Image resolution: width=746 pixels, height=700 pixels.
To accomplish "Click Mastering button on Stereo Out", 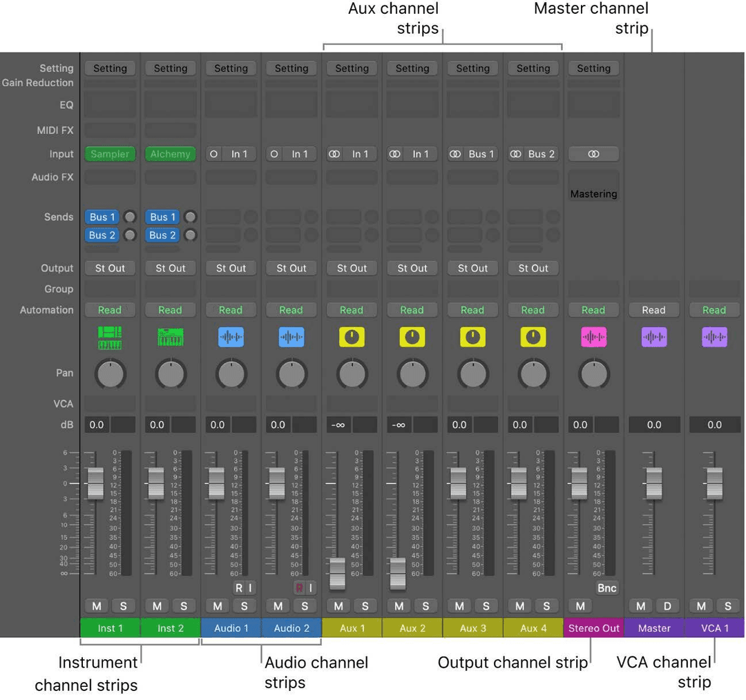I will tap(593, 194).
